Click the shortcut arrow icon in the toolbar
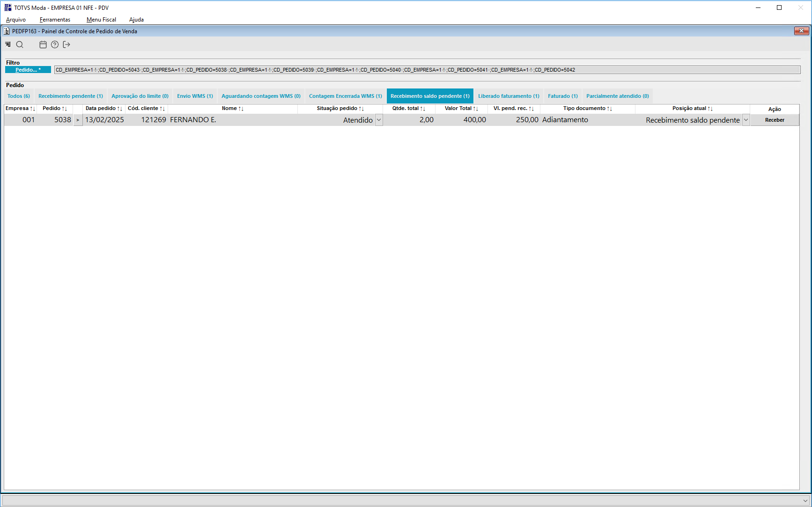The height and width of the screenshot is (507, 812). [x=8, y=44]
